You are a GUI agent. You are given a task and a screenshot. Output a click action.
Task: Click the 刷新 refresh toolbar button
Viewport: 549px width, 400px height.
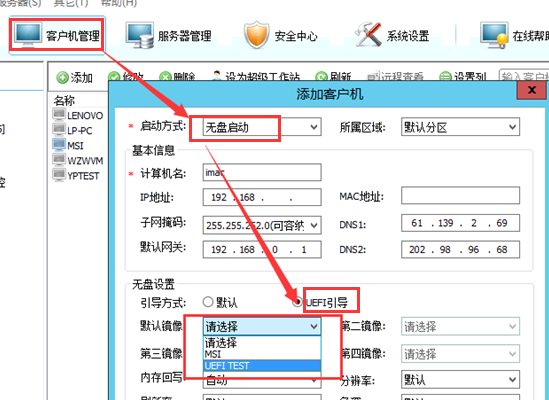[x=333, y=76]
